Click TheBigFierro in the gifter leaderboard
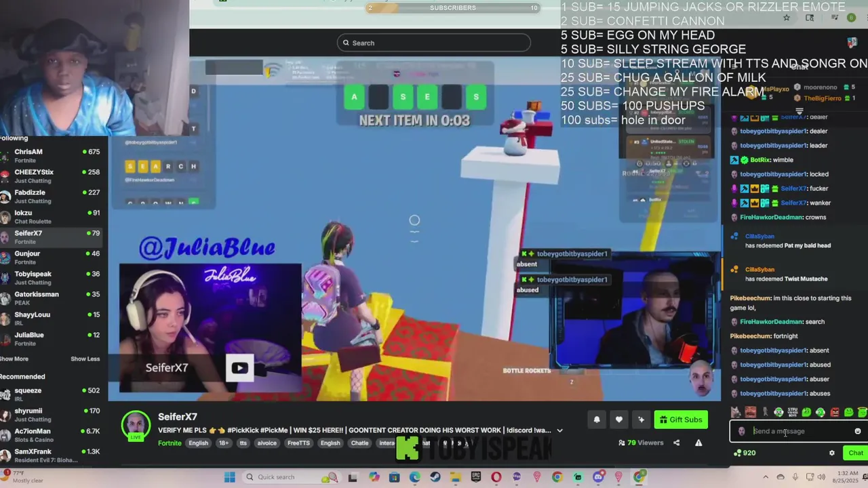The image size is (868, 488). click(x=823, y=98)
